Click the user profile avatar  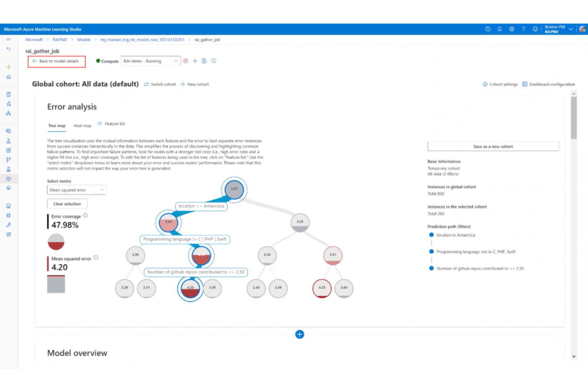tap(582, 29)
